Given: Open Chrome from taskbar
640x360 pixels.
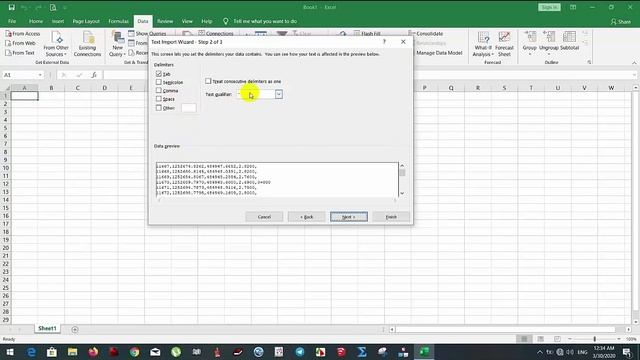Looking at the screenshot, I should [134, 352].
